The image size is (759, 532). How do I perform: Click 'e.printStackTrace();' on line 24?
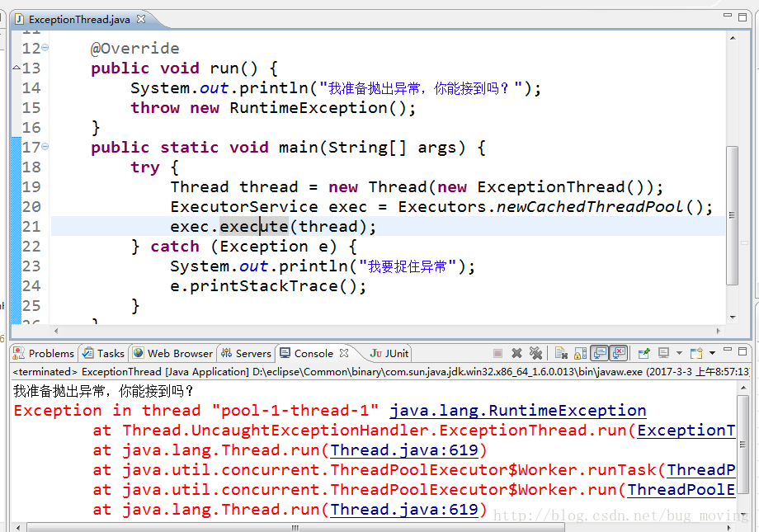pos(268,286)
